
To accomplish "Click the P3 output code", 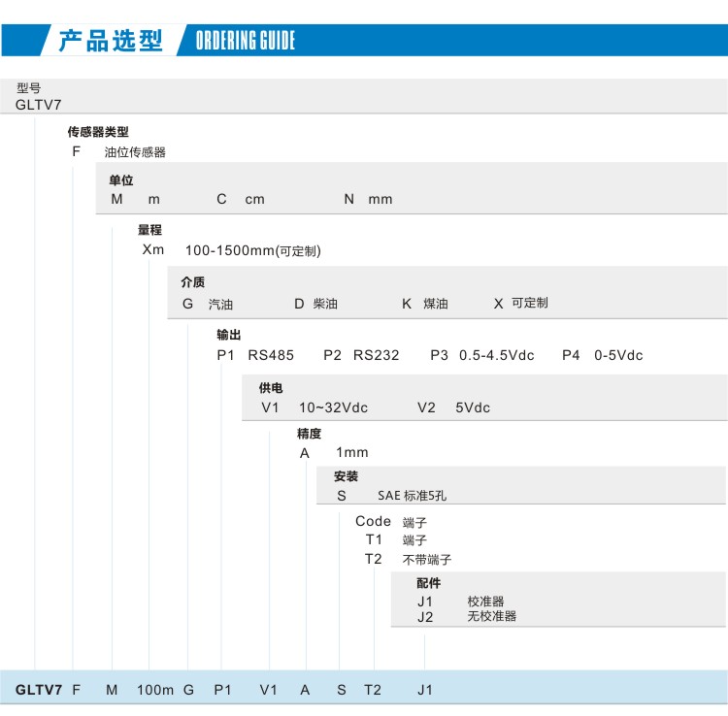I will [x=439, y=355].
